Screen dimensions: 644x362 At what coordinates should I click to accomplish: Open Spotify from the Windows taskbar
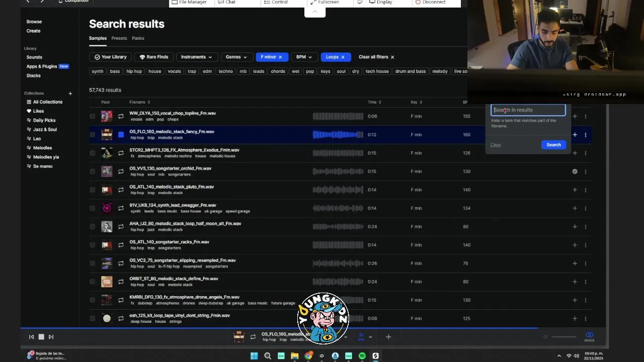[x=362, y=356]
